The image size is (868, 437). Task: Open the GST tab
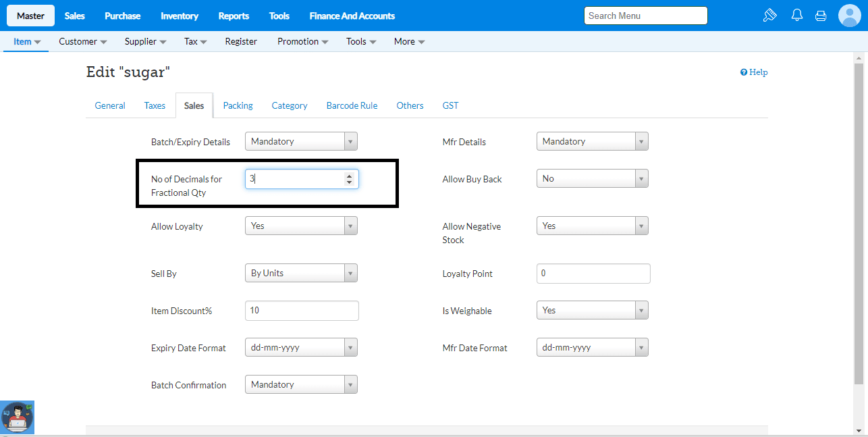coord(450,105)
